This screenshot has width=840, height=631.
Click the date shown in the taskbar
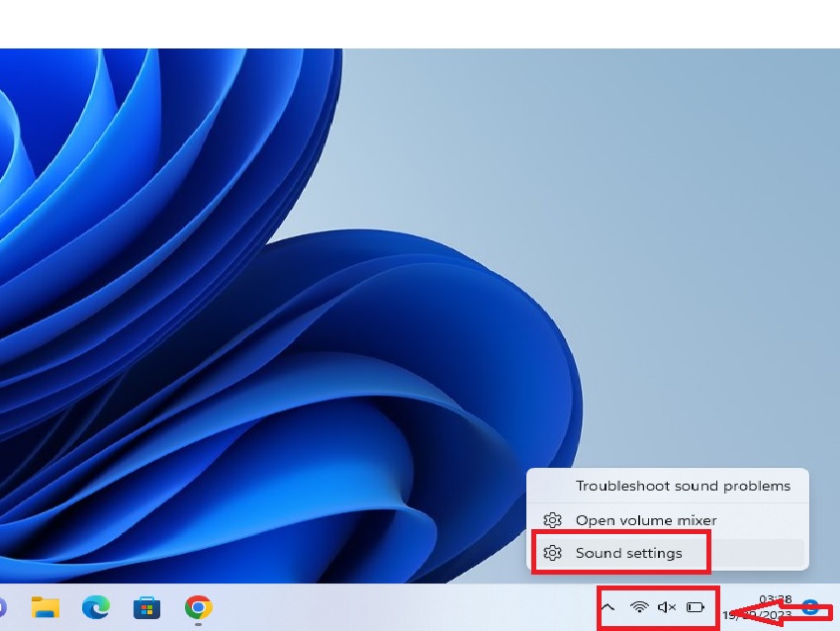point(757,614)
